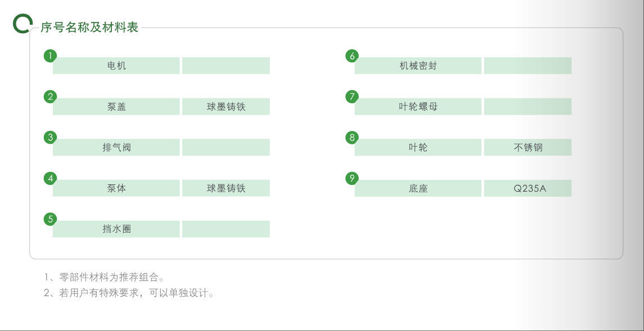644x331 pixels.
Task: Click the green circle numbered 9
Action: pos(352,178)
